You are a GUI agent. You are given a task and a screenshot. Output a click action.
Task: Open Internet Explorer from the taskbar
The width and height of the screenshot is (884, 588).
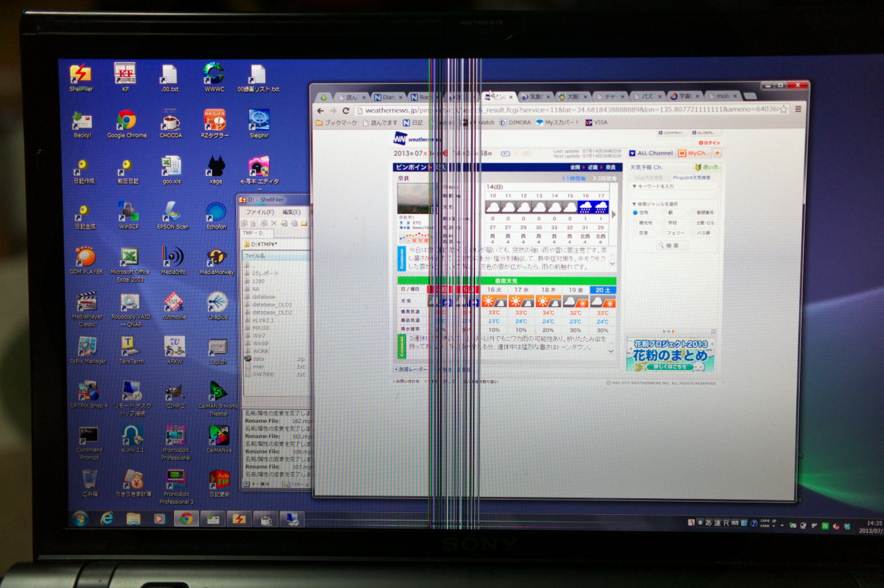pos(106,518)
